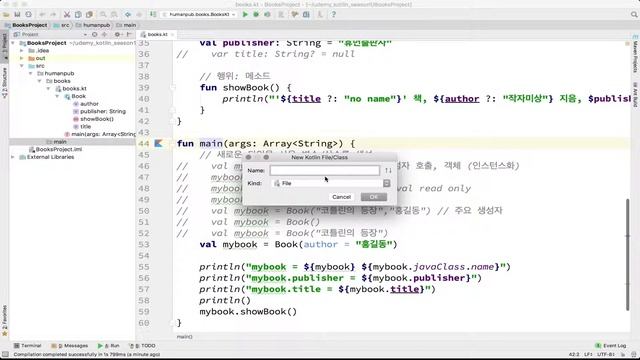Click the Make Project build icon

pyautogui.click(x=153, y=14)
